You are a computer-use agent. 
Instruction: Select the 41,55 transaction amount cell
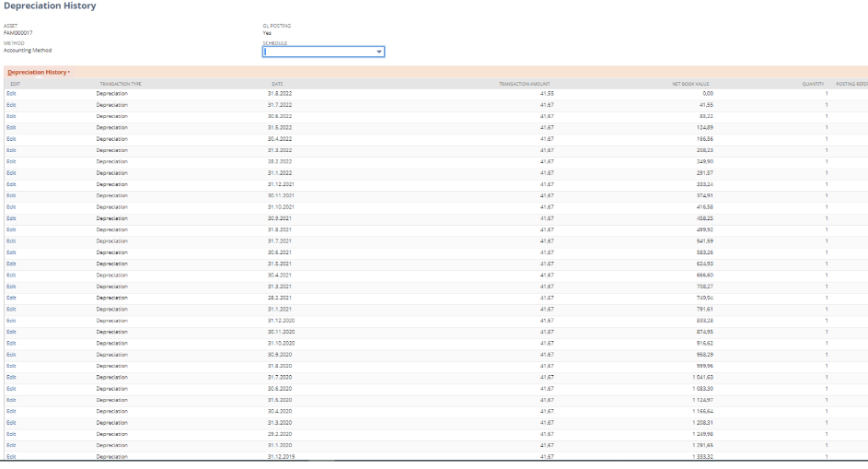[546, 94]
